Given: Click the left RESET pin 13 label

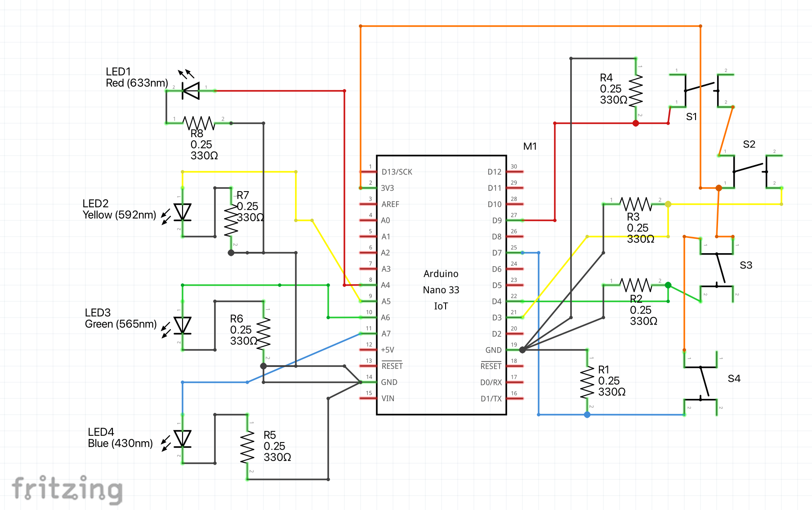Looking at the screenshot, I should [x=392, y=366].
